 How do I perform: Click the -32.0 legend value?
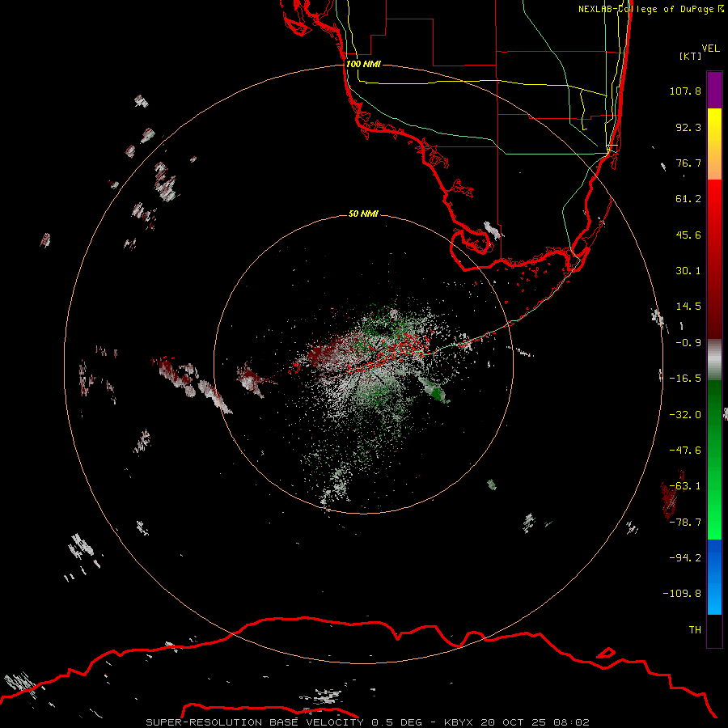[685, 415]
